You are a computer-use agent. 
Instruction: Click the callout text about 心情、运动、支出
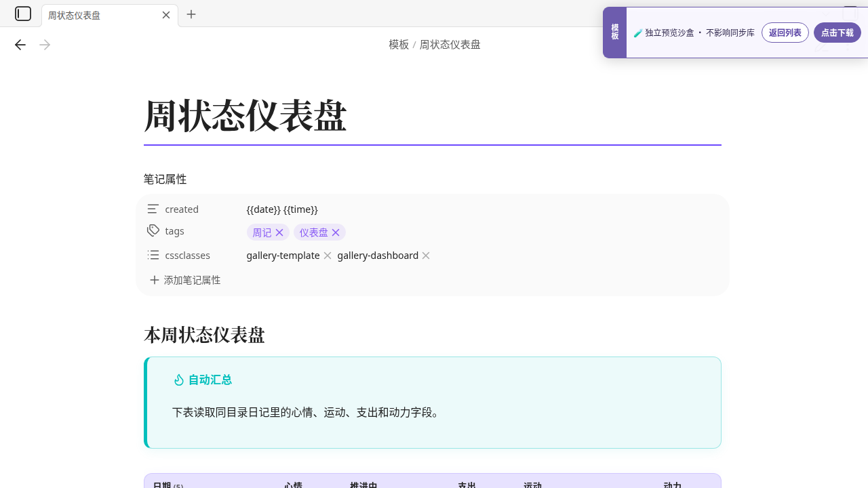(x=307, y=412)
